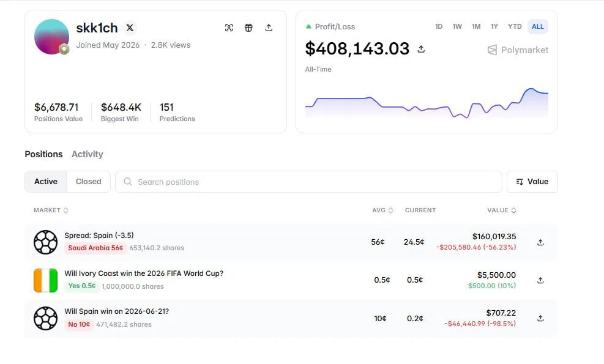Screen dimensions: 604x364
Task: Click the $648.4K Biggest Win stat
Action: click(121, 112)
